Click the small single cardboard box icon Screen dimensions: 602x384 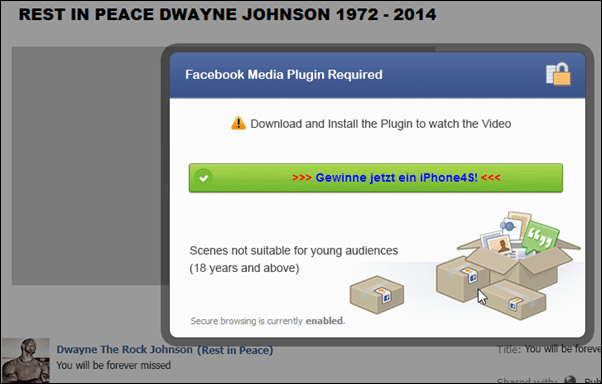[377, 294]
